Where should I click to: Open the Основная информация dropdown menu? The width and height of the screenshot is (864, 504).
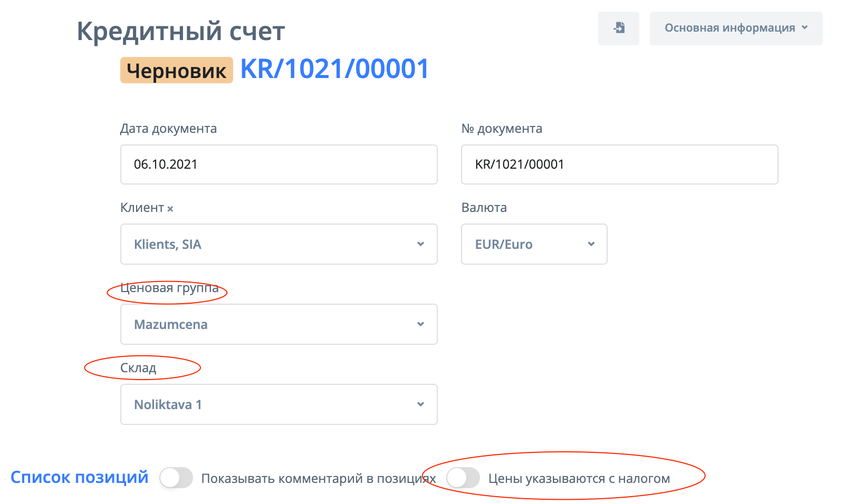click(x=729, y=28)
